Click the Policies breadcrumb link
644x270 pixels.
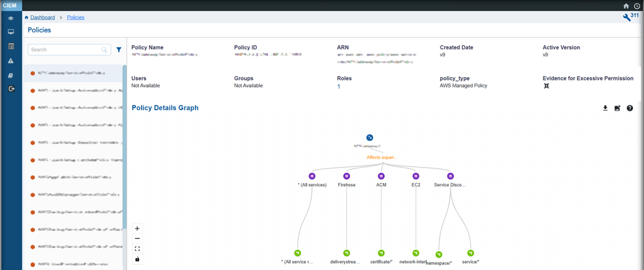76,18
